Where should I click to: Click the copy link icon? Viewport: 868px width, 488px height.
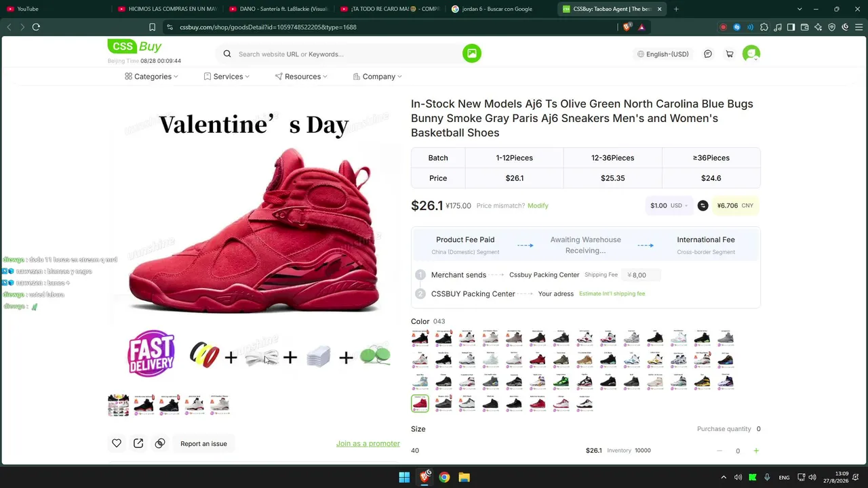160,443
